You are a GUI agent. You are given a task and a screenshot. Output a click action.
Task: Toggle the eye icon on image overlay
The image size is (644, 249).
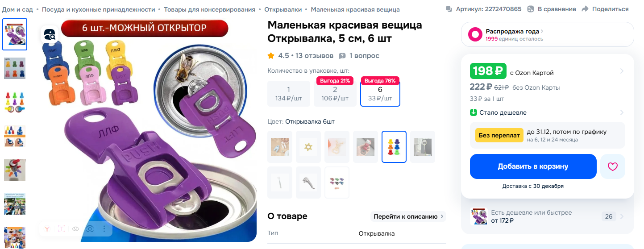coord(75,229)
